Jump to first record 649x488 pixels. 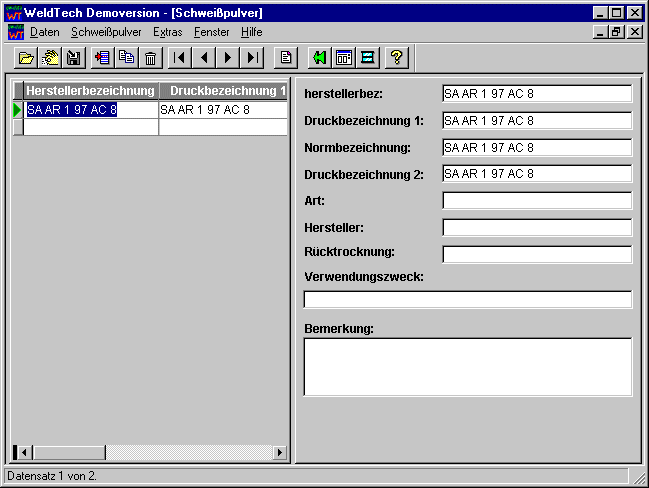click(x=180, y=58)
